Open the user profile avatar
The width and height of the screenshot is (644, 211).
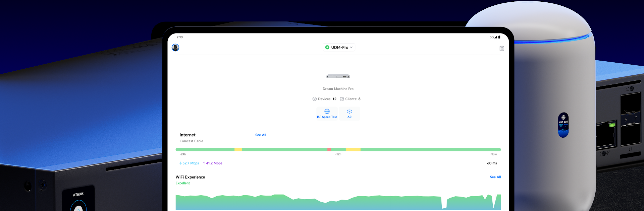(175, 48)
